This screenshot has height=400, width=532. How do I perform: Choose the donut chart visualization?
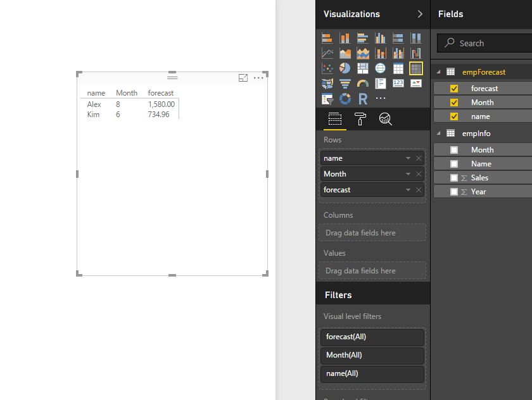pos(345,99)
